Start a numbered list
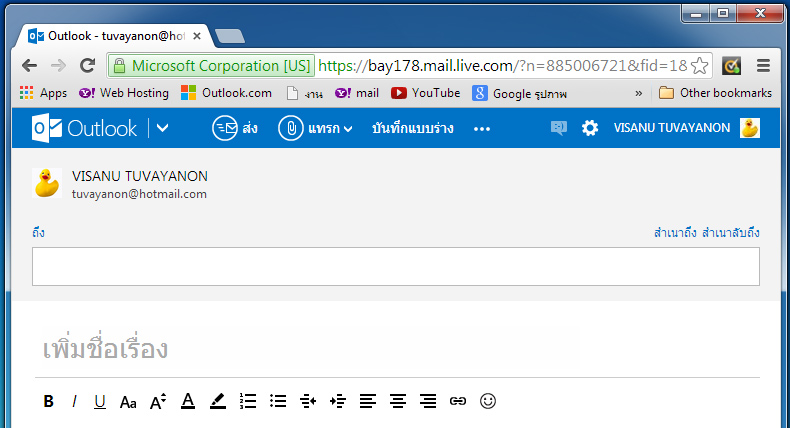Screen dimensions: 790x428 pos(249,401)
